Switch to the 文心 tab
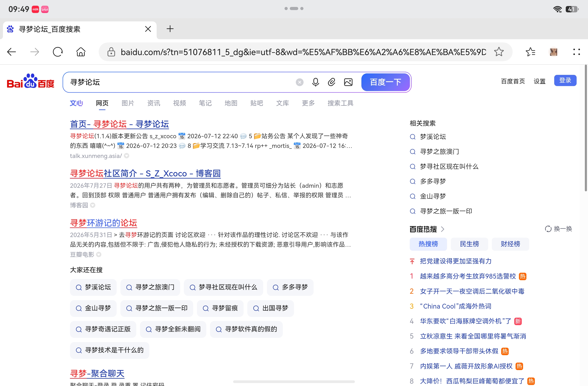The height and width of the screenshot is (386, 588). click(76, 103)
